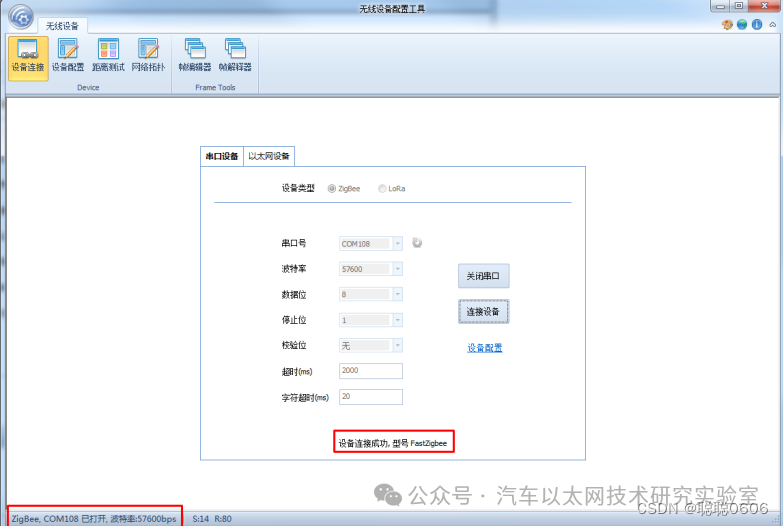783x526 pixels.
Task: Expand the 数据位 dropdown showing 8
Action: [397, 294]
